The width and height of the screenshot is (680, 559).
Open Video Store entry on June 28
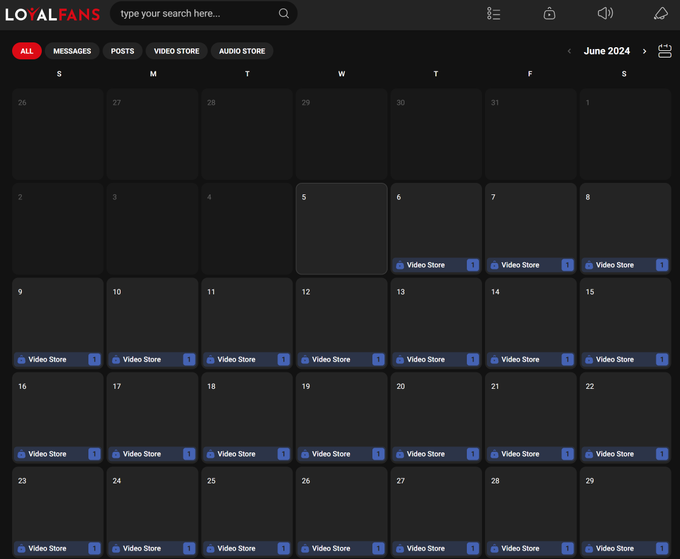point(531,549)
